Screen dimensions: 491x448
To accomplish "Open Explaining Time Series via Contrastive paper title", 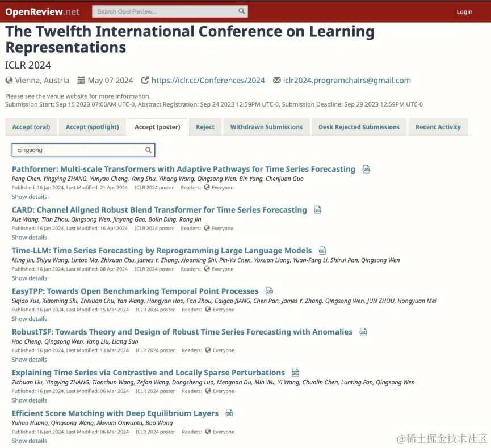I will point(148,373).
